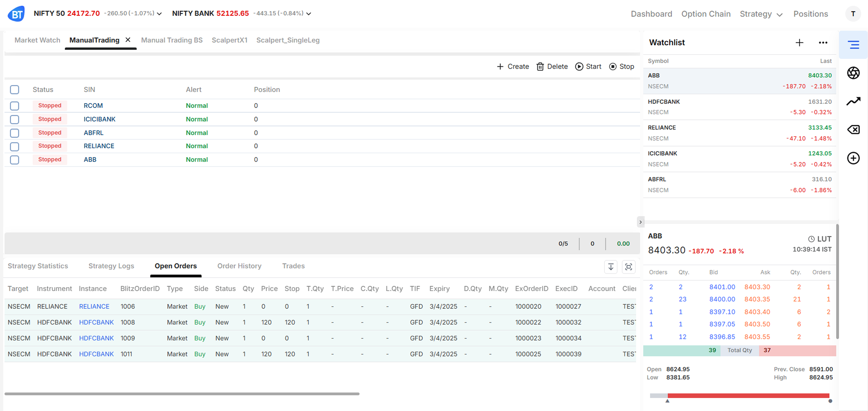The image size is (868, 411).
Task: Switch to the Order History tab
Action: (x=239, y=266)
